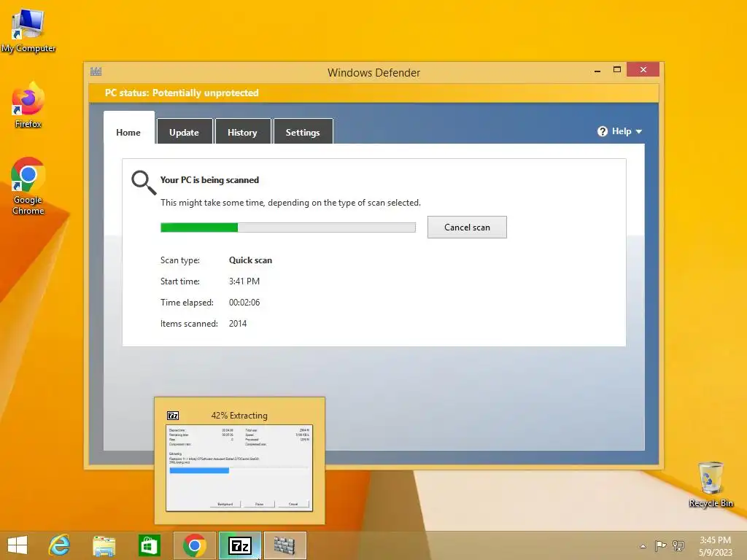This screenshot has height=560, width=747.
Task: Launch Firefox from the desktop
Action: pos(28,105)
